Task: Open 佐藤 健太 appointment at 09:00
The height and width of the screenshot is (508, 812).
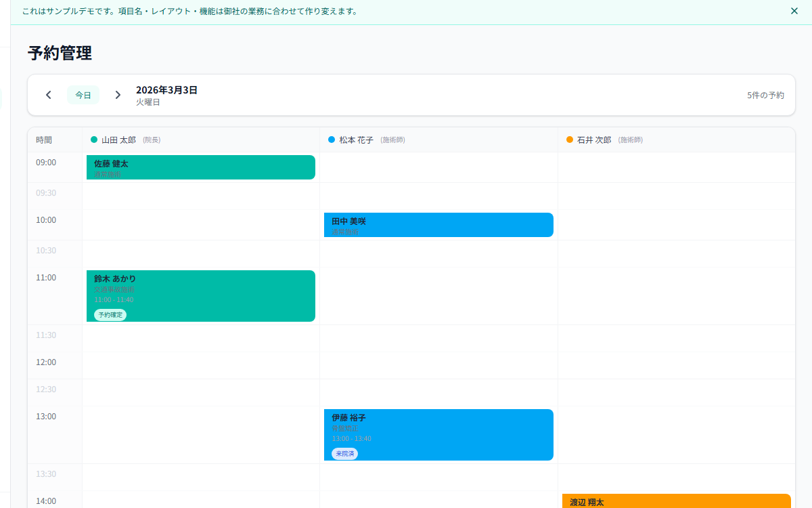Action: coord(201,167)
